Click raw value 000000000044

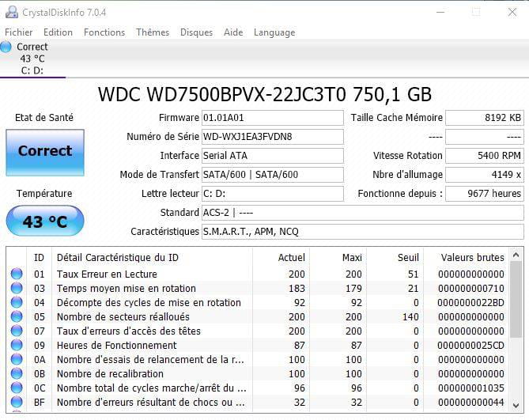(471, 402)
